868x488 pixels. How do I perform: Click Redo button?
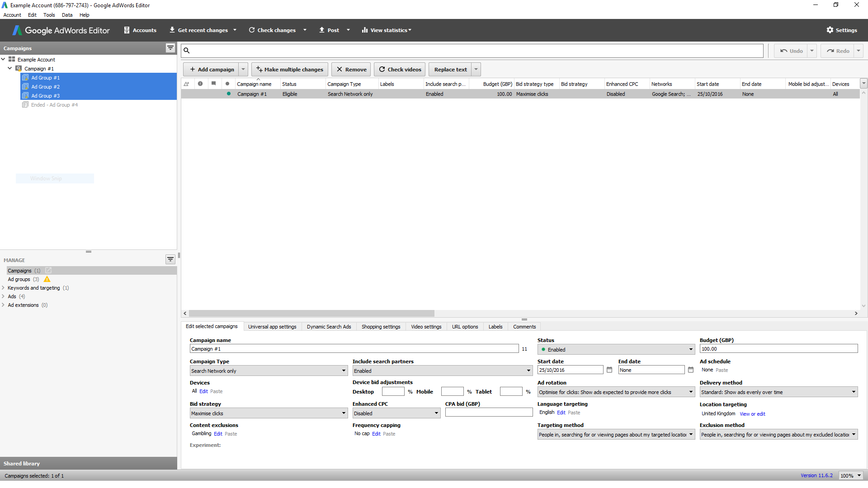[x=838, y=51]
